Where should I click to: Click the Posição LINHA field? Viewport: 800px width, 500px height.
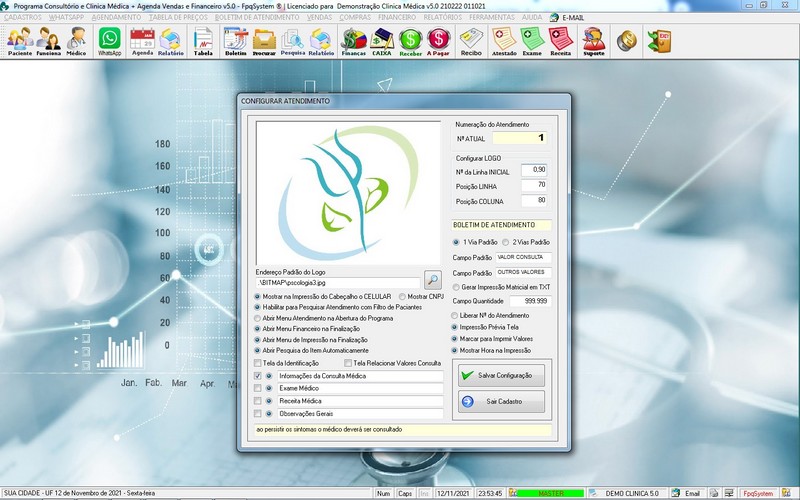pos(534,185)
